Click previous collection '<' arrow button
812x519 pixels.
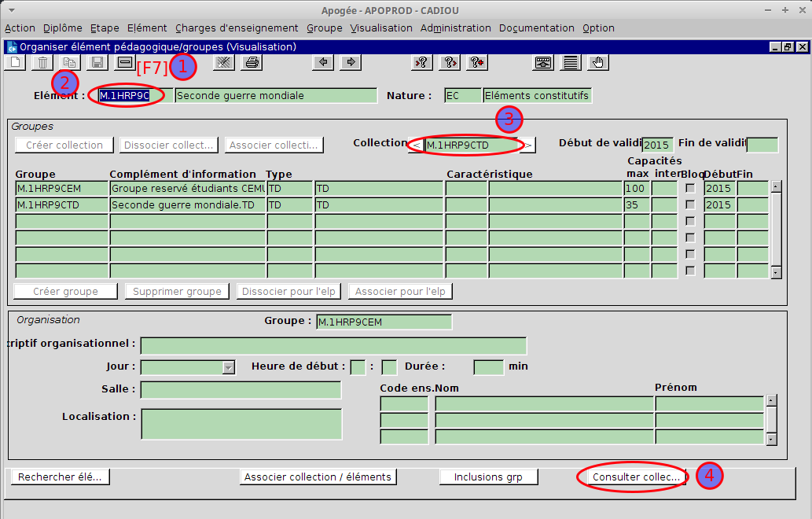(416, 145)
